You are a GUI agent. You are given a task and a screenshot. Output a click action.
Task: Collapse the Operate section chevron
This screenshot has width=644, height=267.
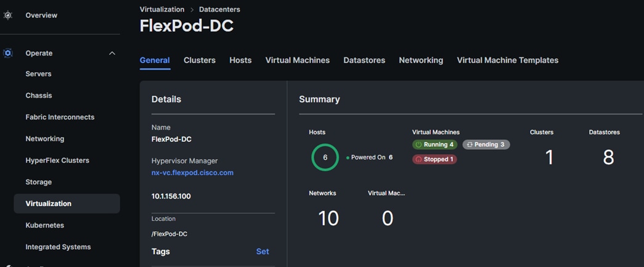click(112, 54)
